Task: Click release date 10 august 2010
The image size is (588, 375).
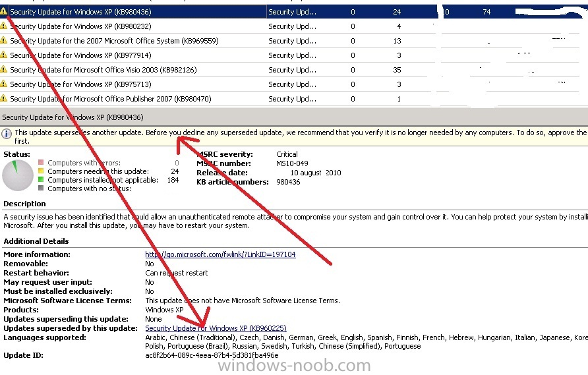Action: (x=315, y=173)
